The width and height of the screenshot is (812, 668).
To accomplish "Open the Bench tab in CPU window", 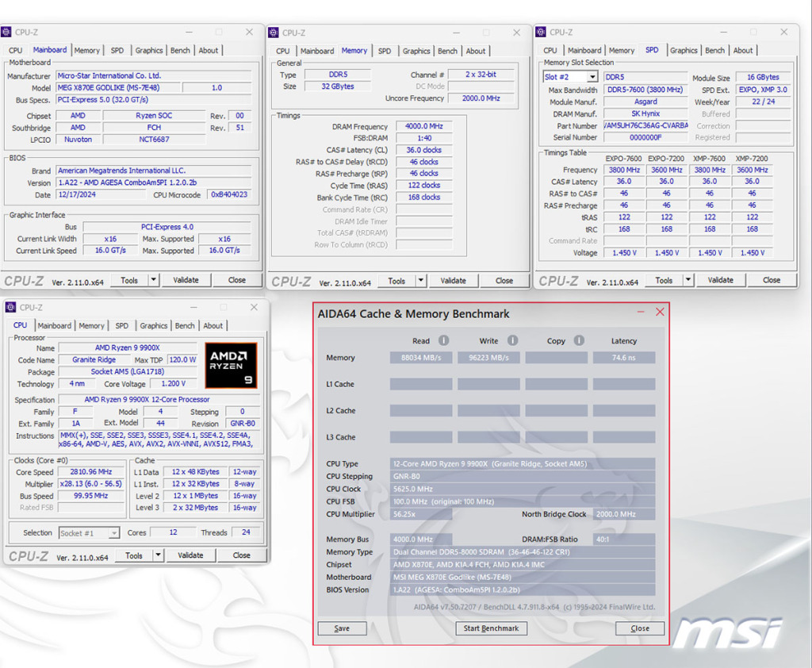I will click(x=185, y=325).
